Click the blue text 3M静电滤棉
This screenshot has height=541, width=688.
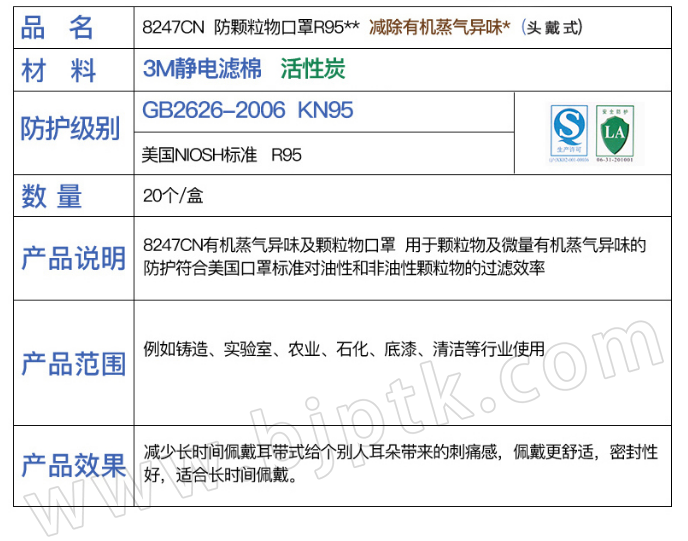click(x=202, y=69)
